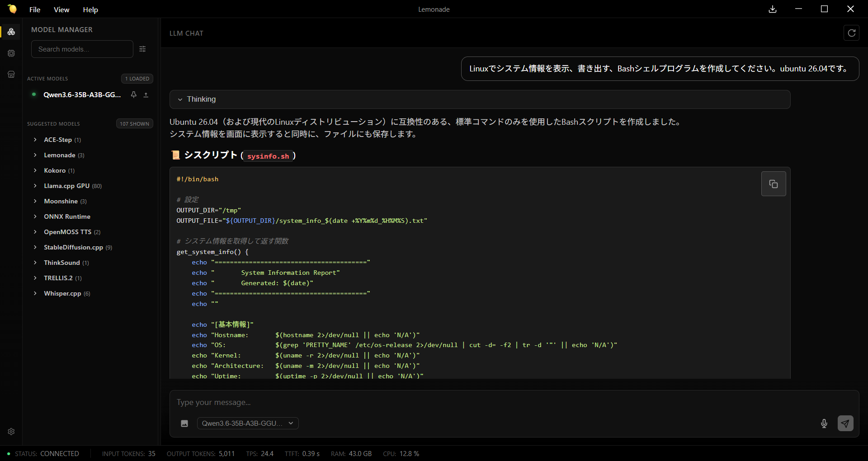Click the INPUT TOKENS 35 status entry
The image size is (868, 461).
[x=129, y=454]
